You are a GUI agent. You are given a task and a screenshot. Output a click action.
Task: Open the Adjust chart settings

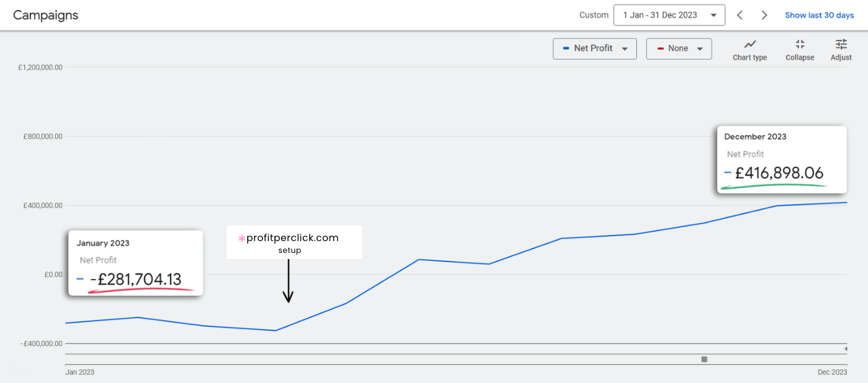(x=841, y=50)
